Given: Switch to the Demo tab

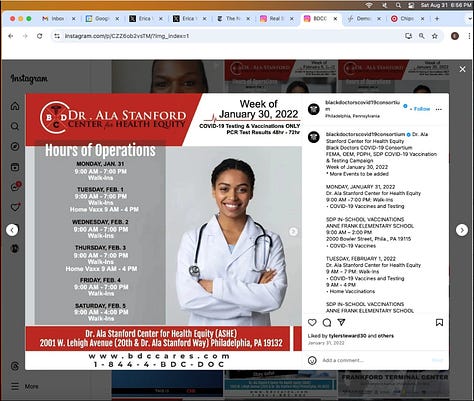Looking at the screenshot, I should click(x=364, y=19).
